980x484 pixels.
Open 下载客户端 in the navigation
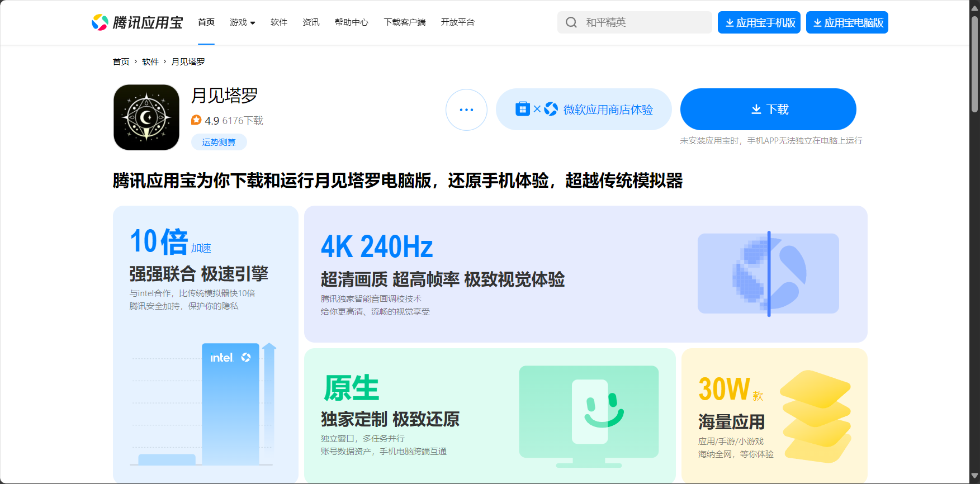point(405,22)
